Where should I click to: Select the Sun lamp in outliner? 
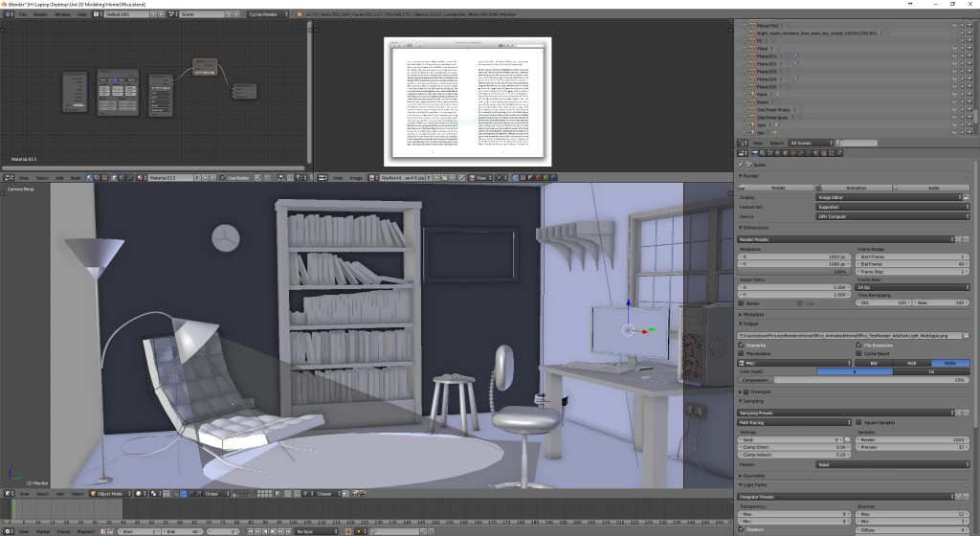click(x=761, y=132)
